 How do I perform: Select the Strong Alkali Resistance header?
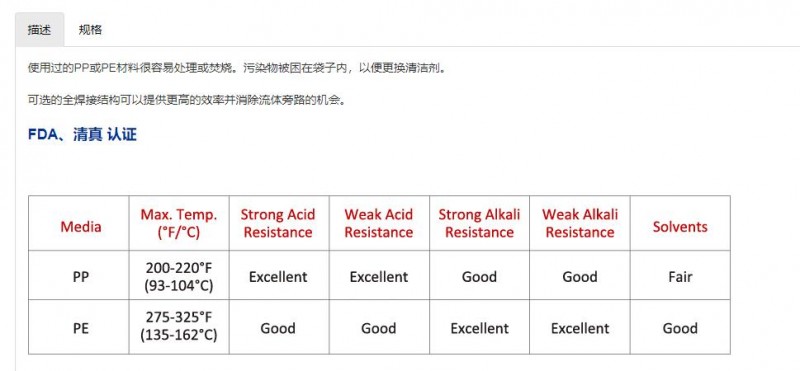pyautogui.click(x=480, y=223)
